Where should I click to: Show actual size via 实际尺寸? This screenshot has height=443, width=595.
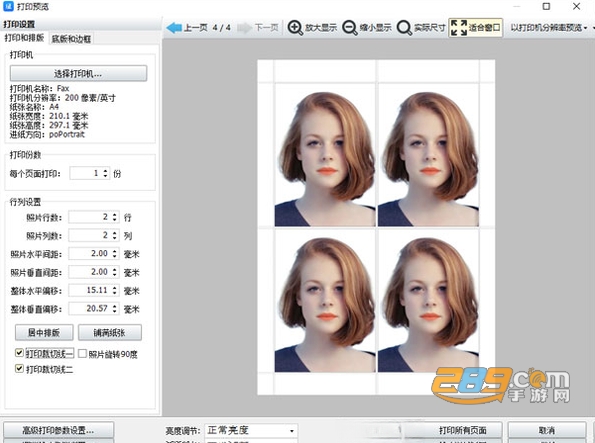421,28
